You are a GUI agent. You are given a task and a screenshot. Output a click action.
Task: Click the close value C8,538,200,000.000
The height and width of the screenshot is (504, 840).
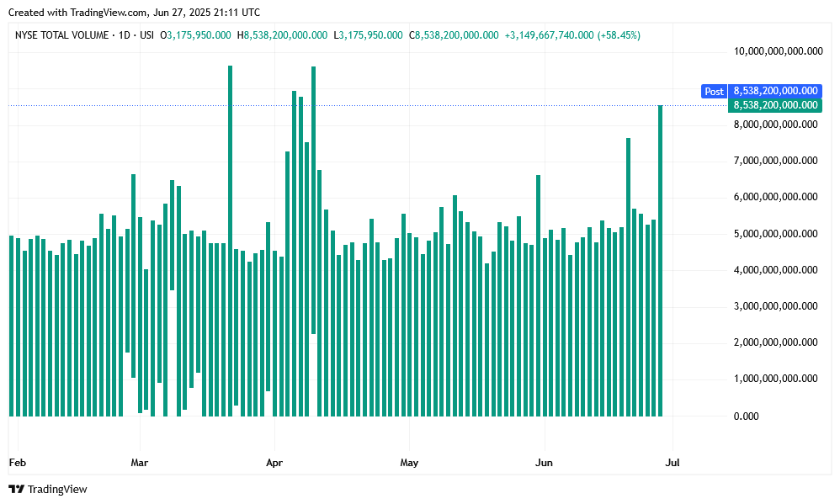(x=454, y=35)
